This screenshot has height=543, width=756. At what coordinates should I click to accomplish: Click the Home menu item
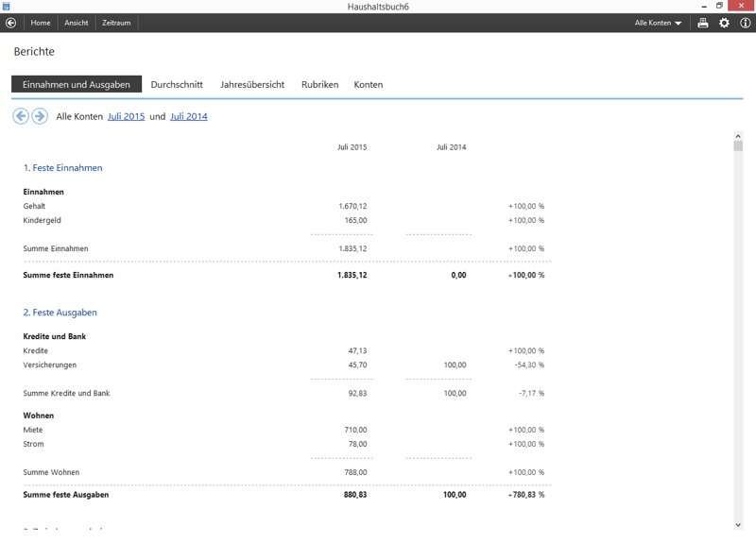click(41, 23)
